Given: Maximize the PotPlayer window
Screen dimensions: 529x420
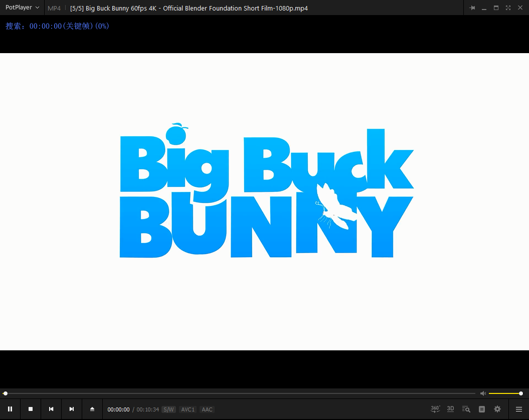Looking at the screenshot, I should (496, 8).
